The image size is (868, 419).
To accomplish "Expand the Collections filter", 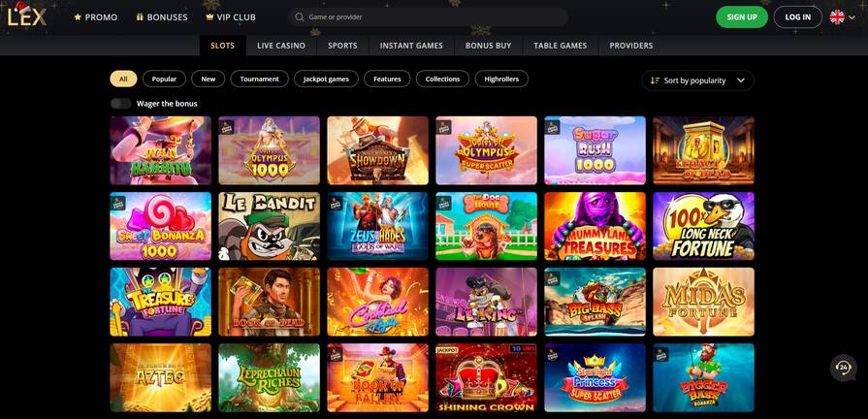I will (x=442, y=80).
